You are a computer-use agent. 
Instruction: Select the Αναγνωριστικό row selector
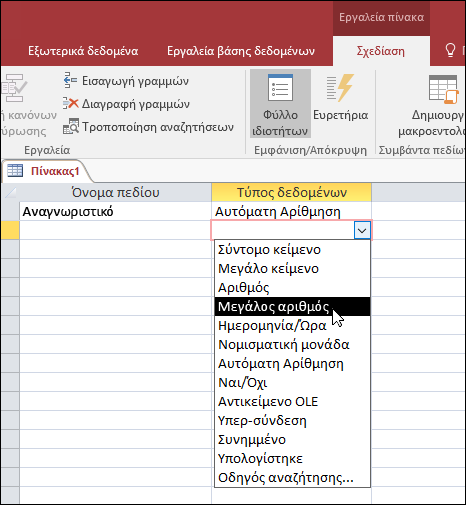pyautogui.click(x=10, y=211)
